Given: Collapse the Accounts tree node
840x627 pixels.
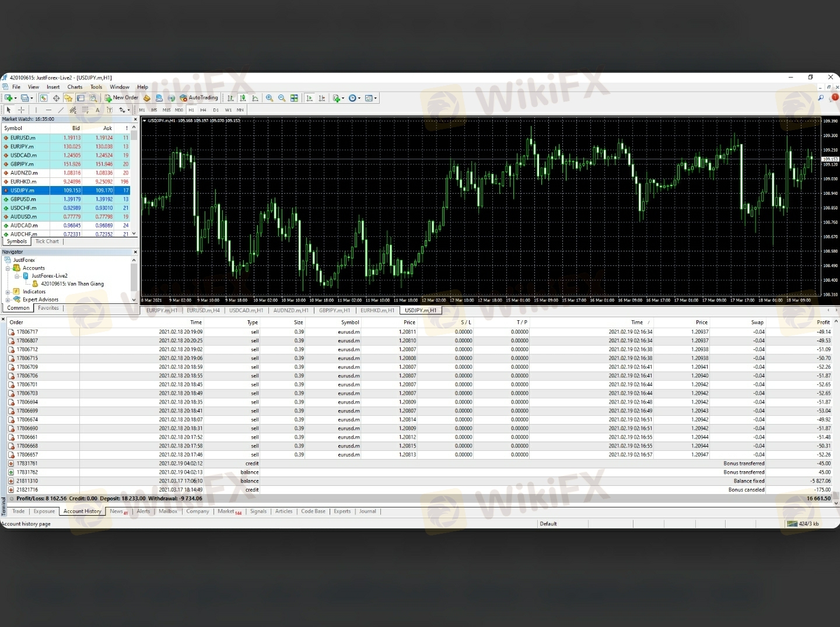Looking at the screenshot, I should pyautogui.click(x=8, y=268).
